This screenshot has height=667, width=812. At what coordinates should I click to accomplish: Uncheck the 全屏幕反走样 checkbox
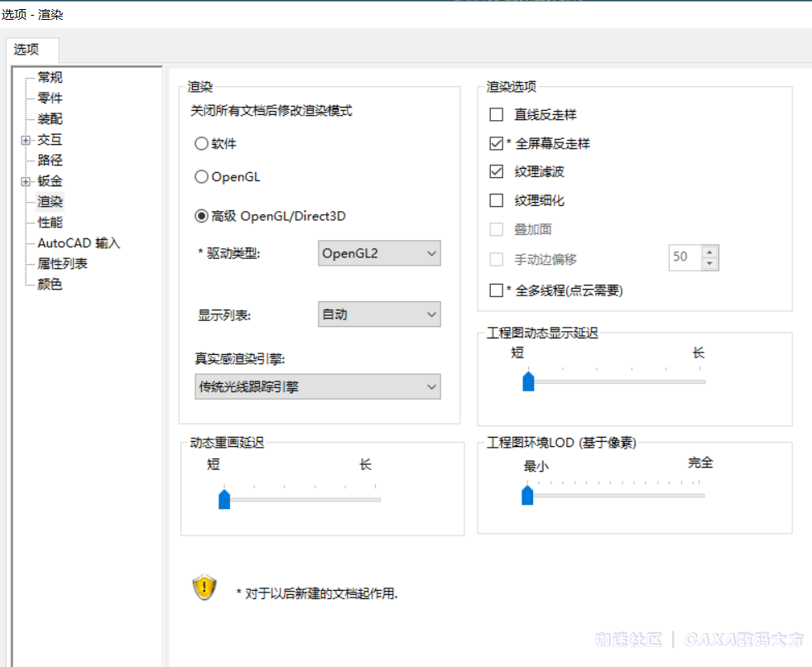[496, 143]
